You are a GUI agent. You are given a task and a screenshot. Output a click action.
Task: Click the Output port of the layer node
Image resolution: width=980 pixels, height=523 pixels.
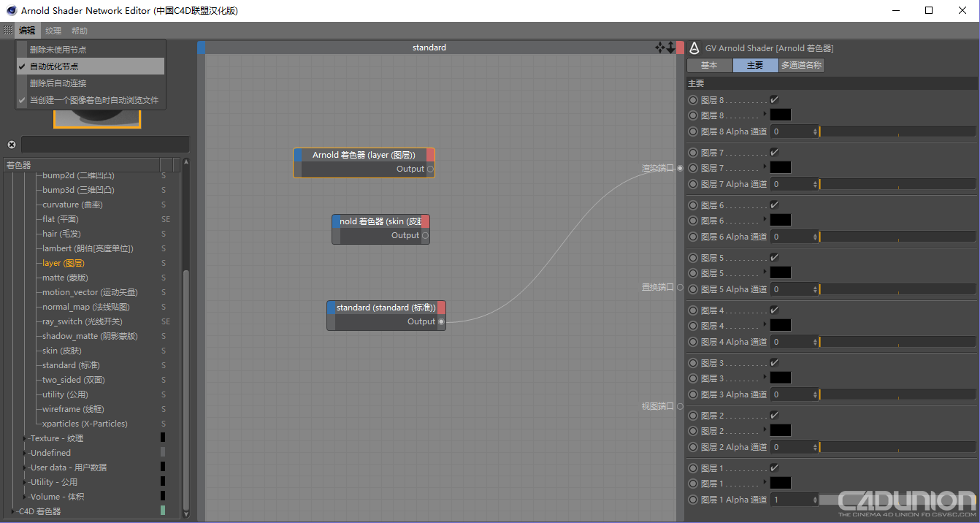click(430, 169)
